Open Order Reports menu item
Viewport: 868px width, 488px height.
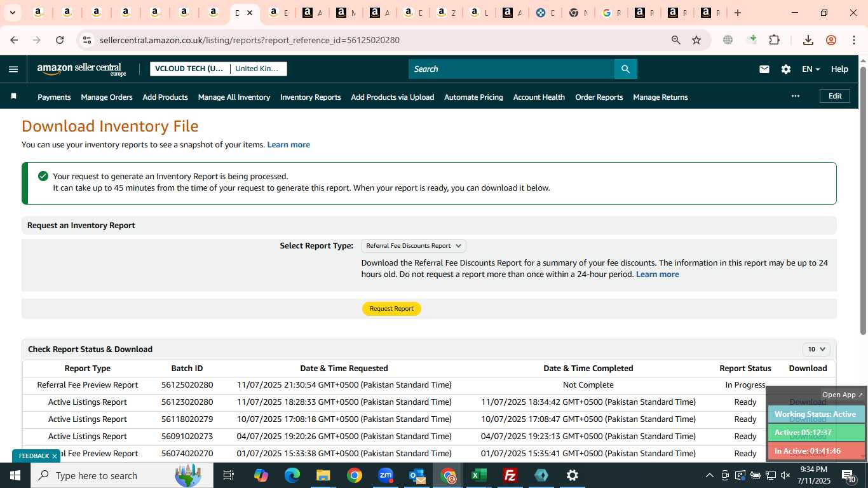[x=599, y=97]
